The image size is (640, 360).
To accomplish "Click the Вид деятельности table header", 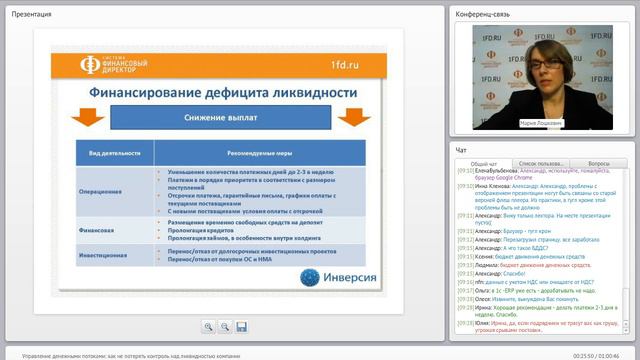I will (x=115, y=153).
